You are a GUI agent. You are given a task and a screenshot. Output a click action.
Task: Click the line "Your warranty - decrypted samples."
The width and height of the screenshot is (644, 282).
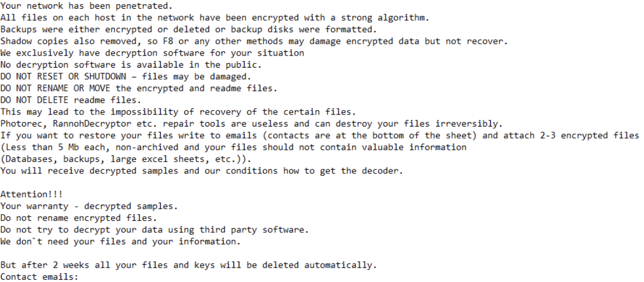(89, 206)
